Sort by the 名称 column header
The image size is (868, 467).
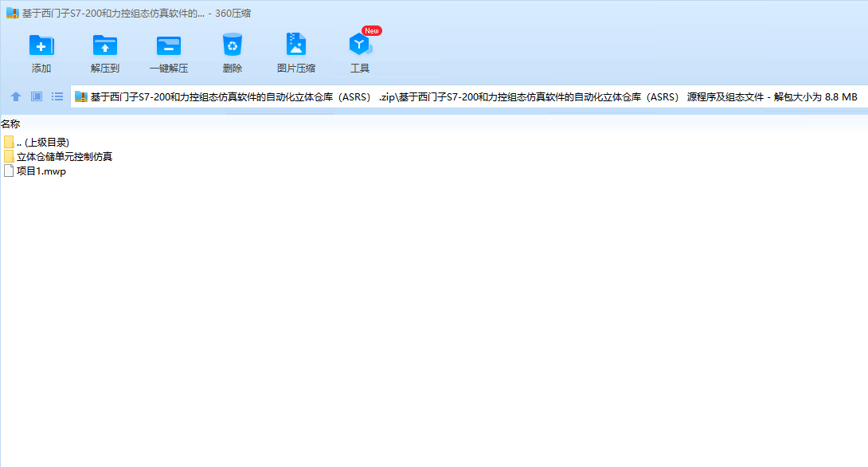pyautogui.click(x=10, y=124)
